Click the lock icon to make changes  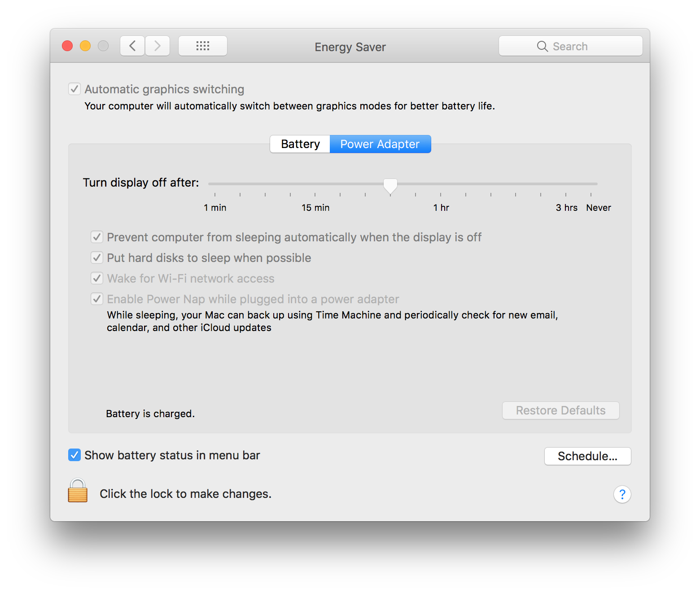coord(78,490)
